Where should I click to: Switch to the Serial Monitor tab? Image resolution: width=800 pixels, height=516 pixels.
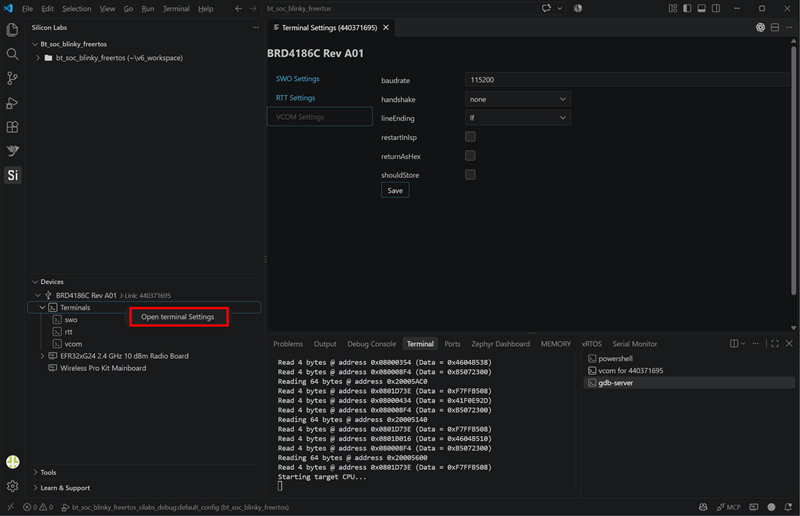pyautogui.click(x=635, y=343)
